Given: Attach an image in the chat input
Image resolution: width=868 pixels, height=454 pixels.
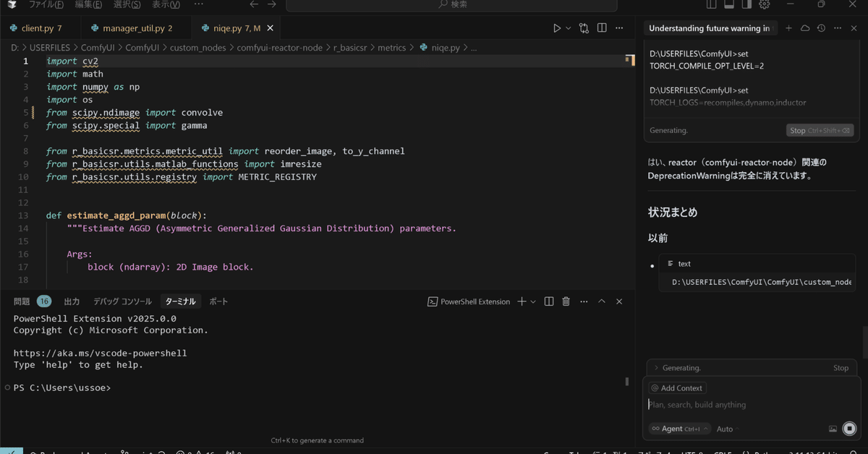Looking at the screenshot, I should tap(833, 429).
